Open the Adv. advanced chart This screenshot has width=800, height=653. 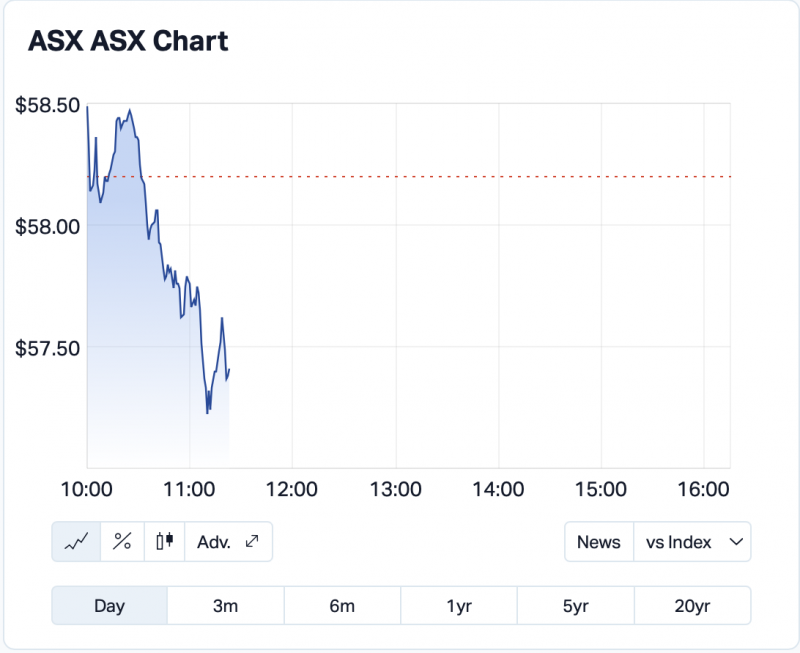pos(228,542)
